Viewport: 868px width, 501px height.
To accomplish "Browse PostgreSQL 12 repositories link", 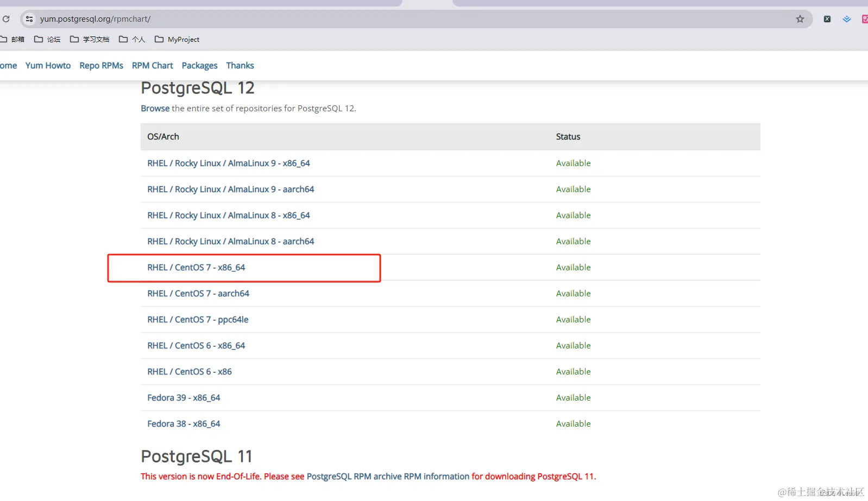I will pos(155,109).
